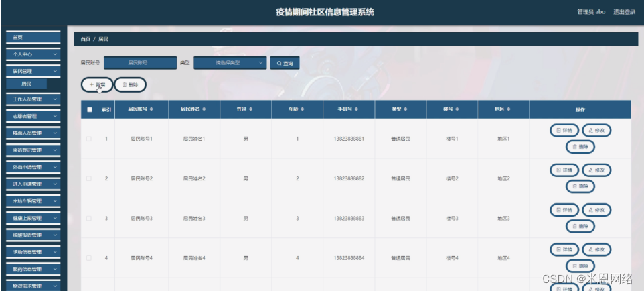
Task: Click the cell 楼号4
Action: pyautogui.click(x=452, y=258)
